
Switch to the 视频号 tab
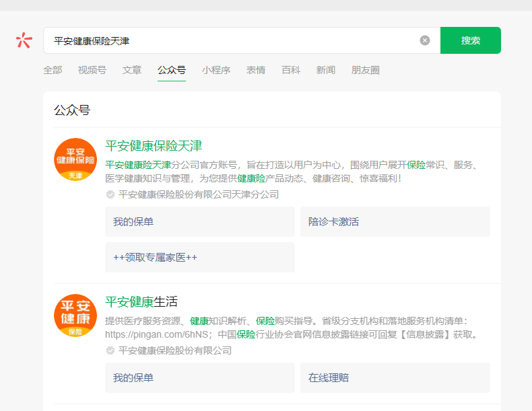(92, 70)
